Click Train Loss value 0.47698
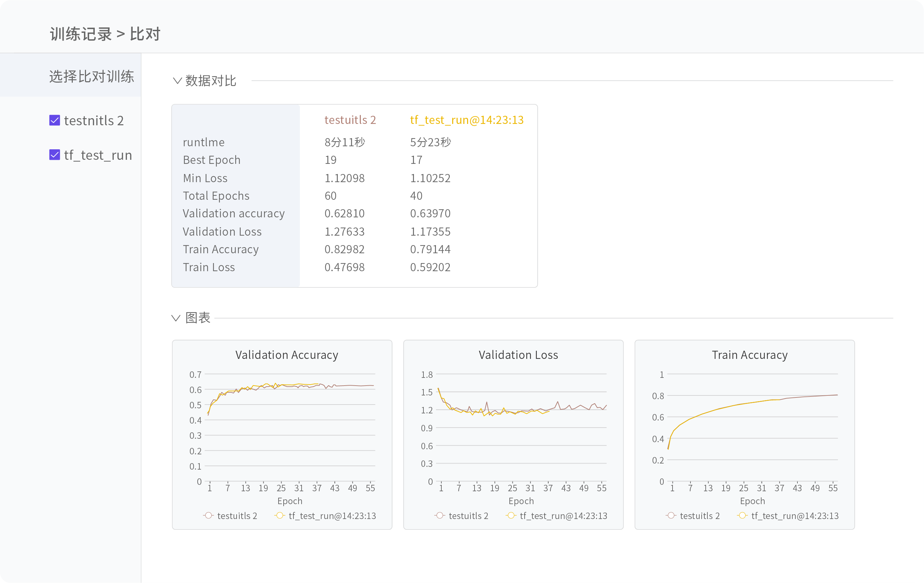The width and height of the screenshot is (924, 583). [x=345, y=267]
